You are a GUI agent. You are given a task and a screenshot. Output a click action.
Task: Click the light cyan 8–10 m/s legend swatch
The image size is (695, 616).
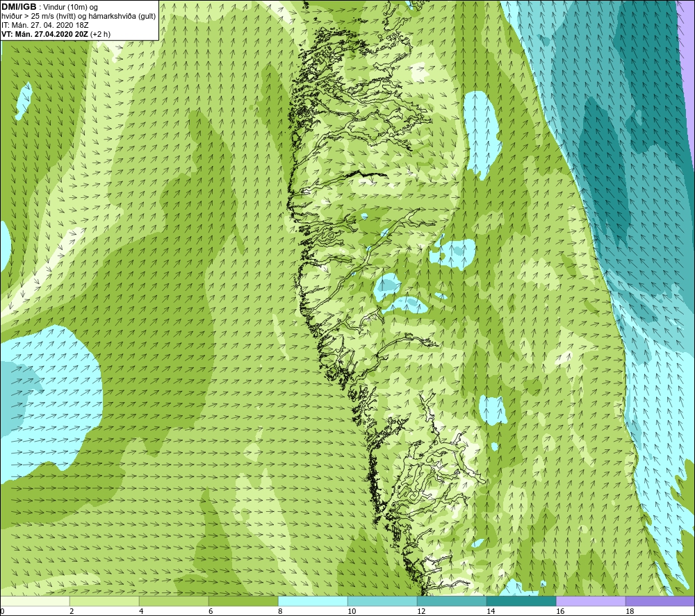click(x=313, y=601)
